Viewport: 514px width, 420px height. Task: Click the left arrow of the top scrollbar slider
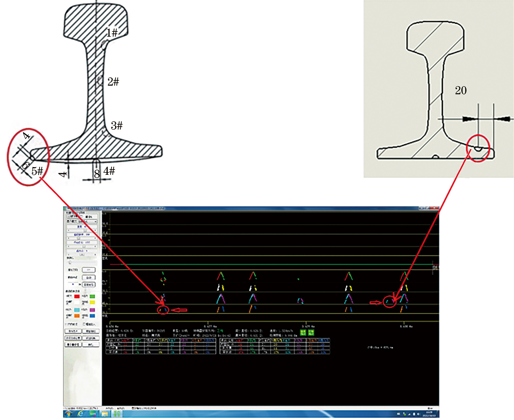click(68, 230)
